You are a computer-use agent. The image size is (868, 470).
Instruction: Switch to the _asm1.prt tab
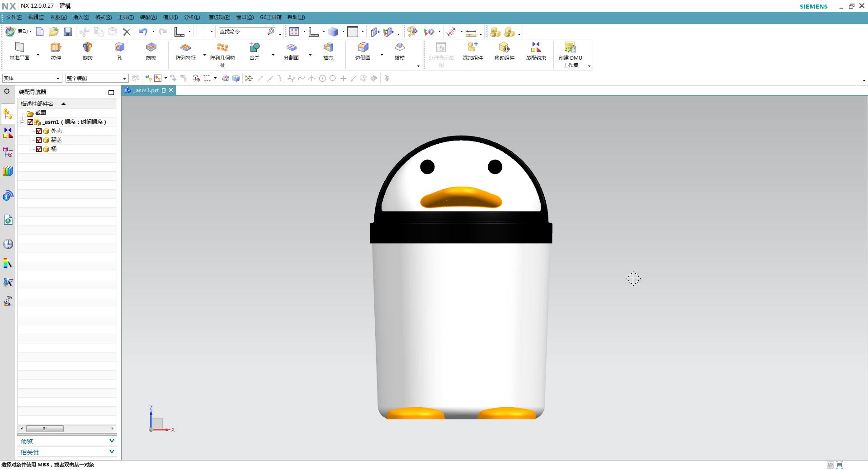[146, 90]
